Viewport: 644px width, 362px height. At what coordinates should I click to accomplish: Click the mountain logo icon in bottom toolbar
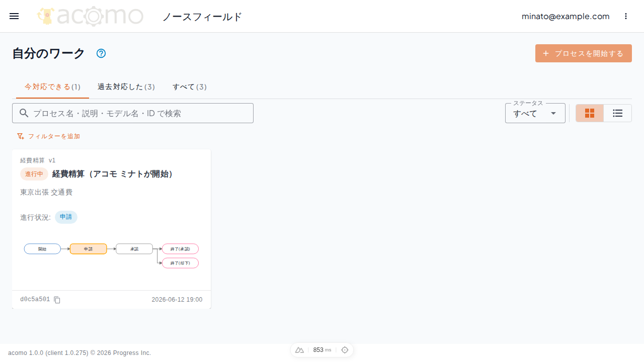pos(299,350)
